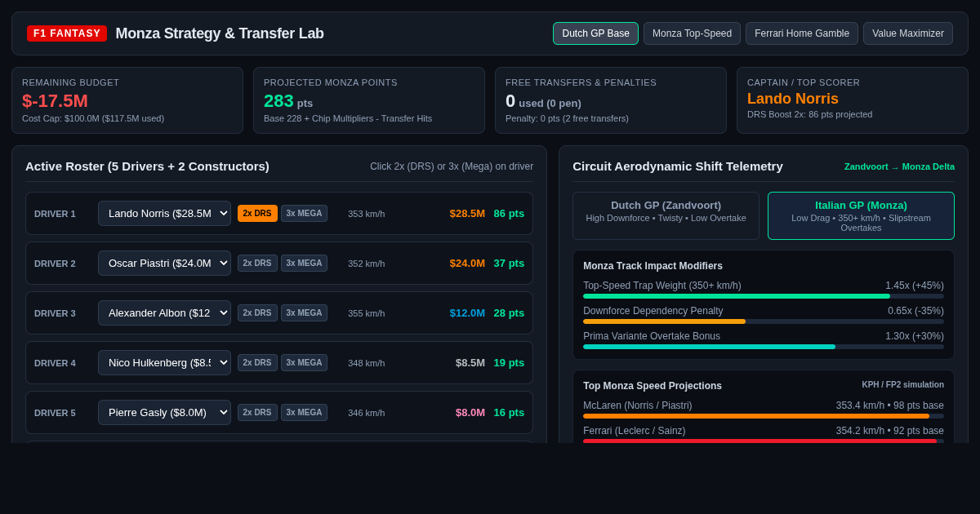The height and width of the screenshot is (514, 980).
Task: Click the 1.30x (+30%) modifier value
Action: [x=915, y=336]
